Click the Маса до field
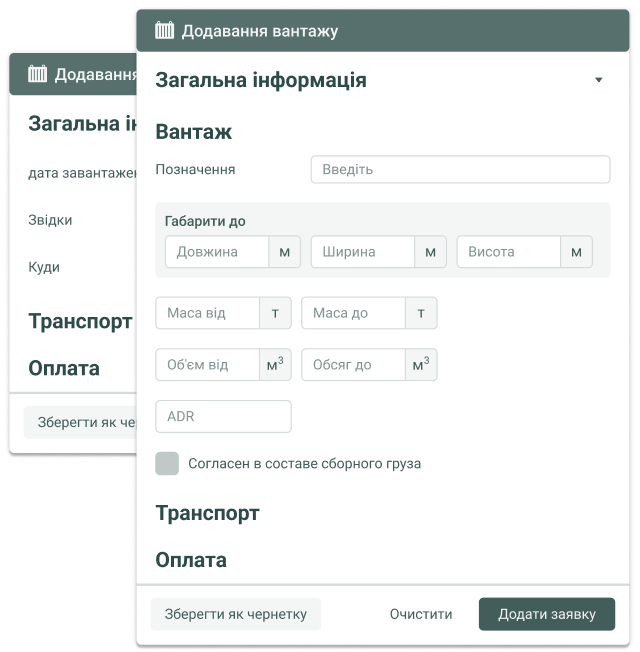The image size is (640, 652). coord(353,313)
